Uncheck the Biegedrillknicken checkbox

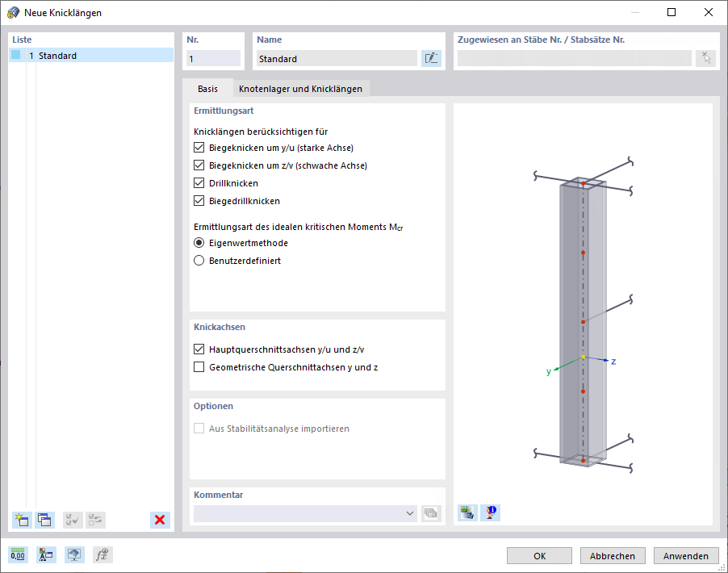[199, 201]
